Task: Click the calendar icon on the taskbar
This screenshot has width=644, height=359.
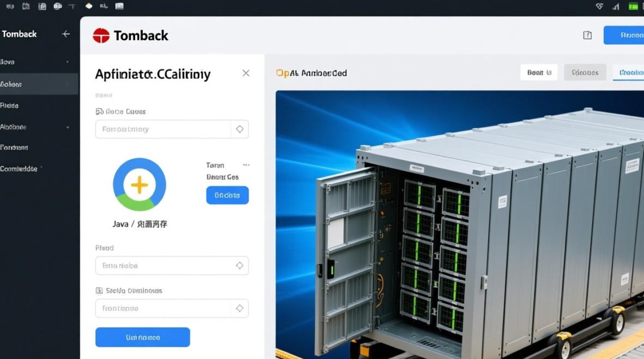Action: 25,6
